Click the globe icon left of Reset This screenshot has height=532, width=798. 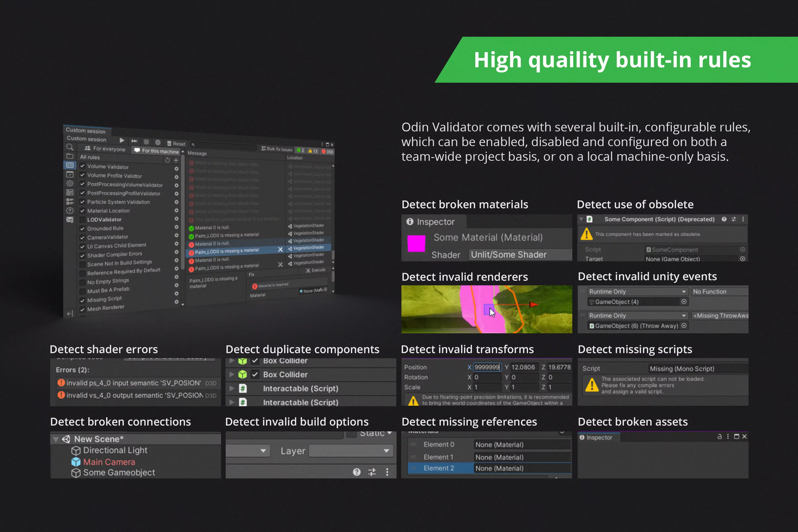pyautogui.click(x=158, y=142)
